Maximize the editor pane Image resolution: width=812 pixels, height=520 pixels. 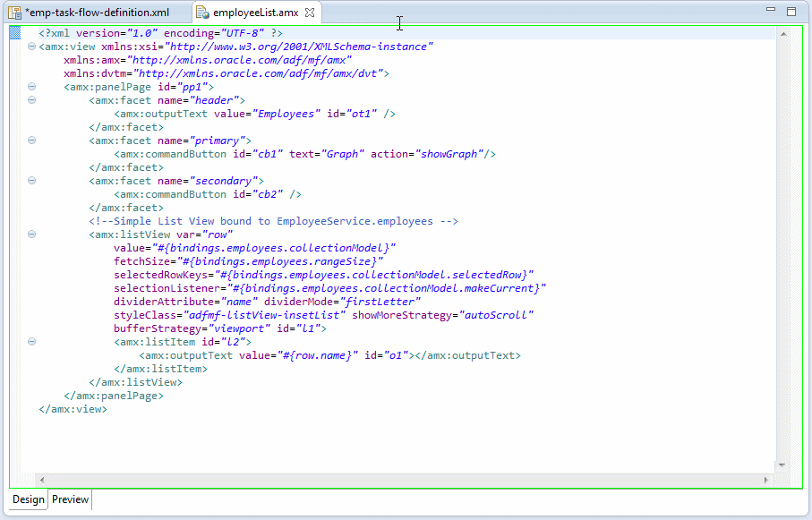pyautogui.click(x=791, y=12)
